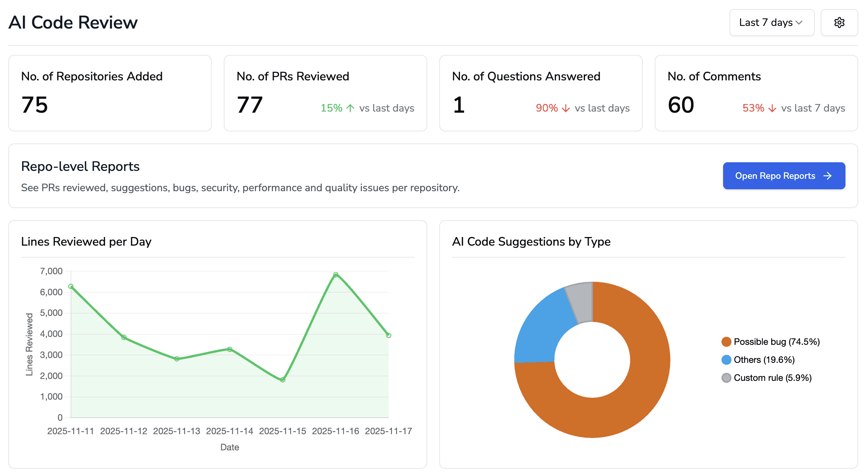This screenshot has height=474, width=868.
Task: Click the No. of Comments card title
Action: 714,76
